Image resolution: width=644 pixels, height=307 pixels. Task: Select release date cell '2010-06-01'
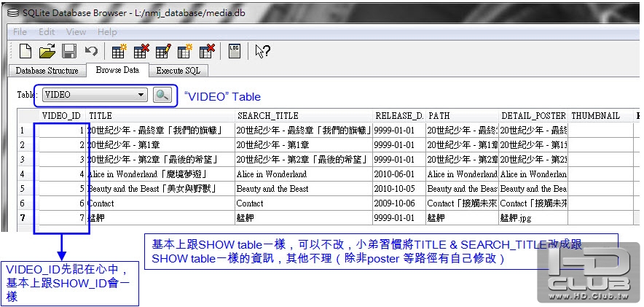click(x=399, y=174)
